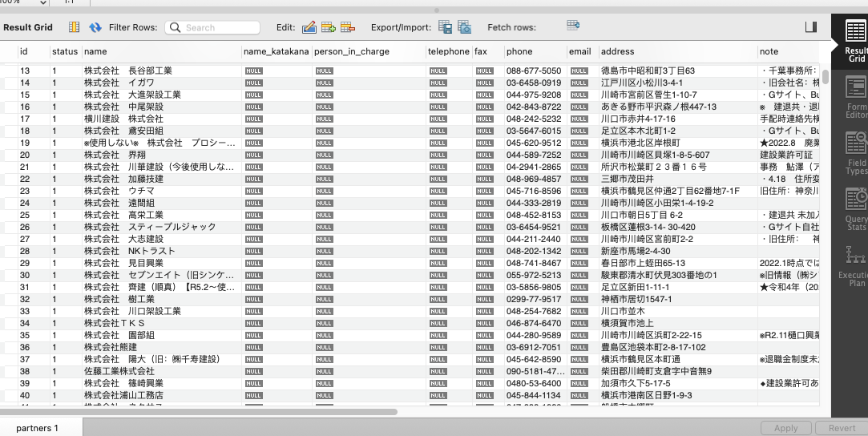Click the Apply button
Image resolution: width=868 pixels, height=436 pixels.
(x=785, y=428)
